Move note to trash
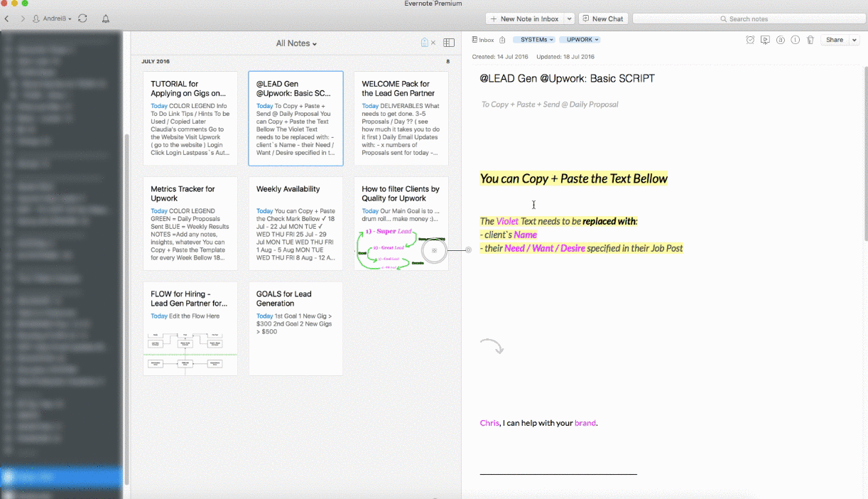This screenshot has width=868, height=499. tap(810, 40)
